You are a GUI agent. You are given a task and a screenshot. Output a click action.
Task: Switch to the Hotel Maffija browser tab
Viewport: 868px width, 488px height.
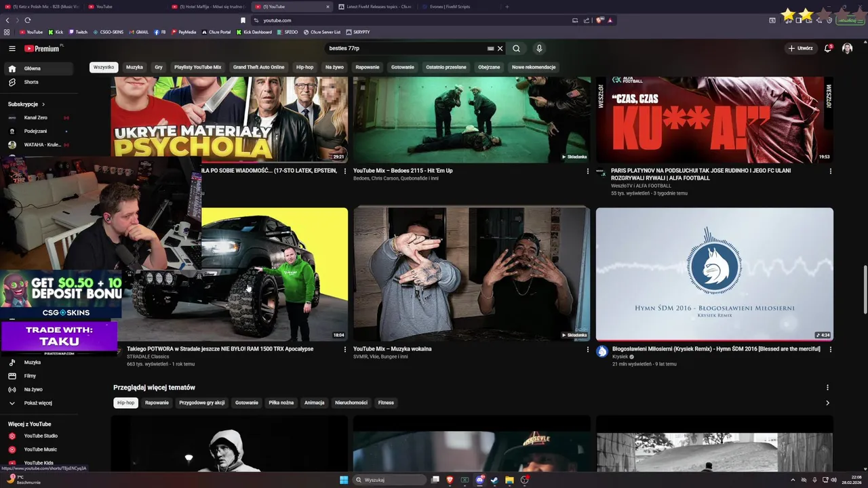208,6
